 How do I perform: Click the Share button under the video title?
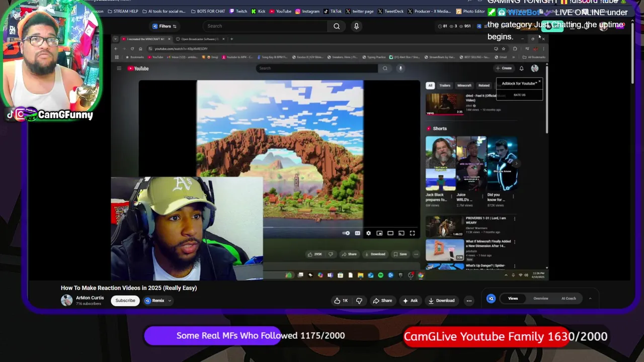pyautogui.click(x=382, y=301)
